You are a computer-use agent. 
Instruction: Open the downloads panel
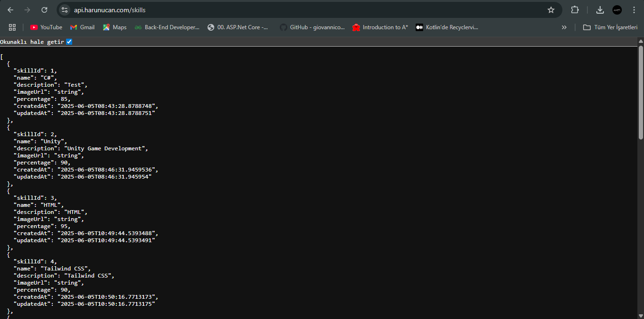tap(600, 9)
